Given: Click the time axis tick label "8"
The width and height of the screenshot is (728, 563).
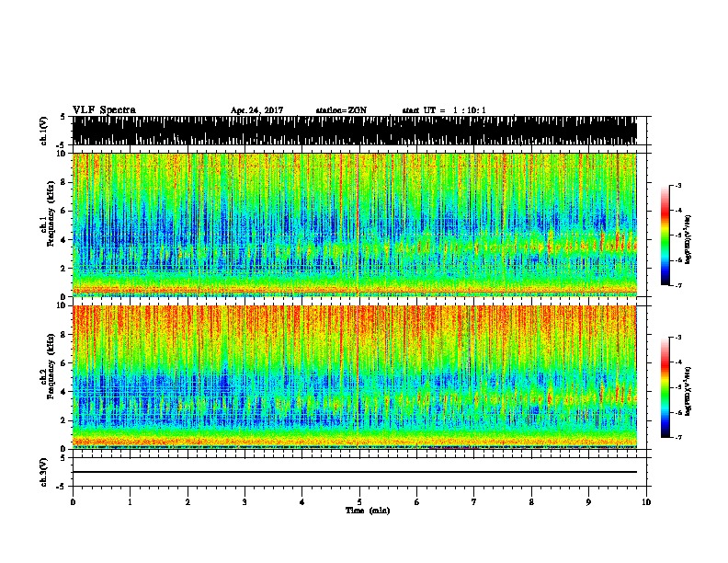Looking at the screenshot, I should 531,502.
